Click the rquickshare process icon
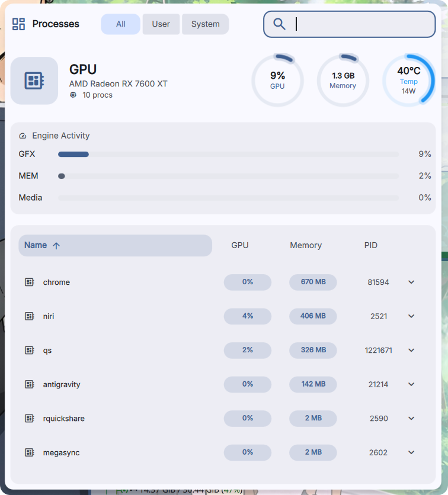Screen dimensions: 448x495 (x=30, y=418)
